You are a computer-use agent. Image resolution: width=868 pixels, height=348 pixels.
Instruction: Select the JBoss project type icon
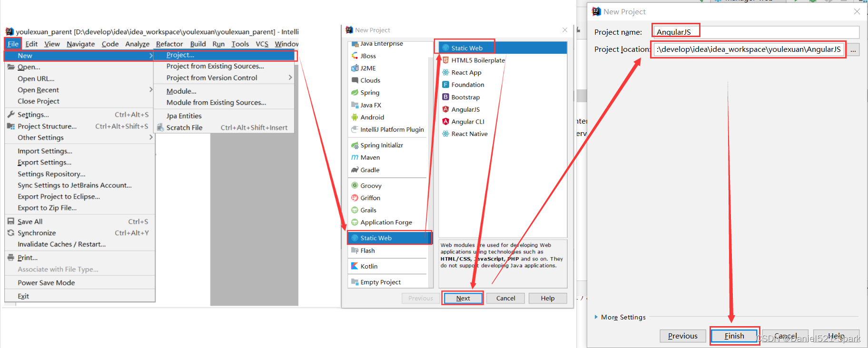coord(355,56)
